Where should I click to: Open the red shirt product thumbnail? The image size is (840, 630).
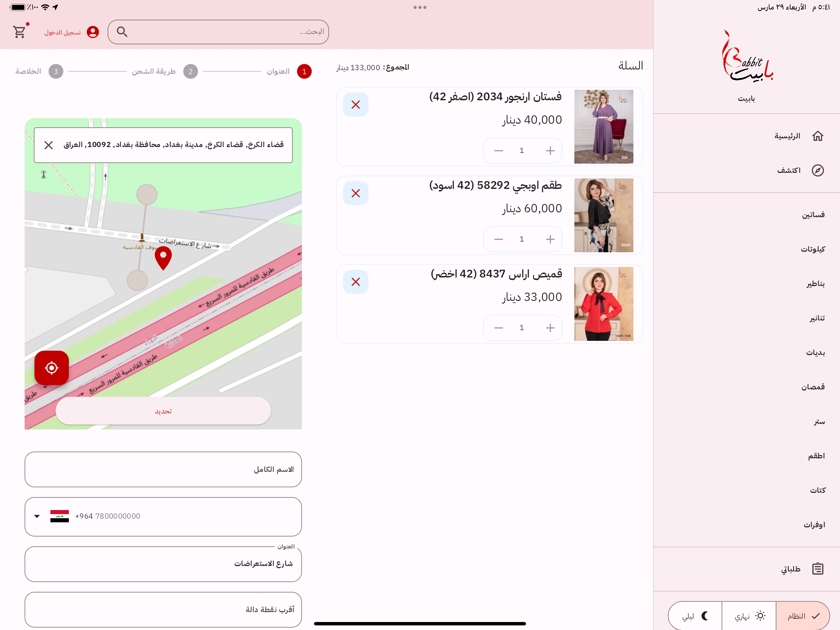coord(604,304)
